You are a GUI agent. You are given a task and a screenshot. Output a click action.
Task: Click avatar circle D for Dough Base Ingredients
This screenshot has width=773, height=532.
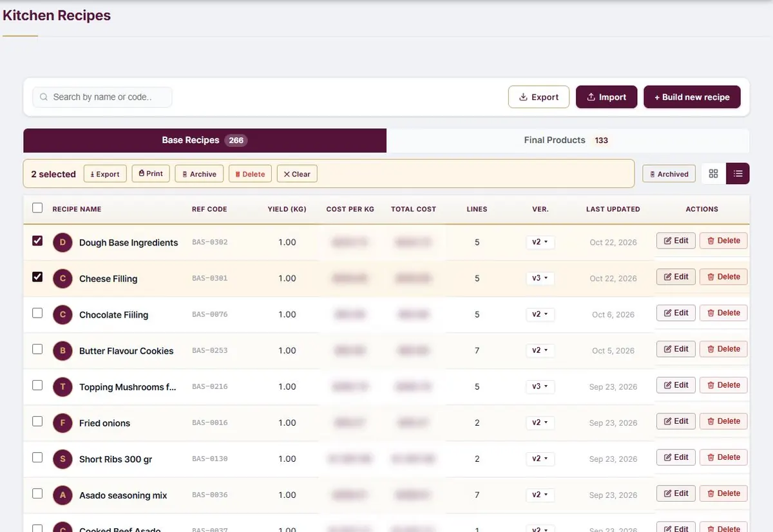(62, 242)
